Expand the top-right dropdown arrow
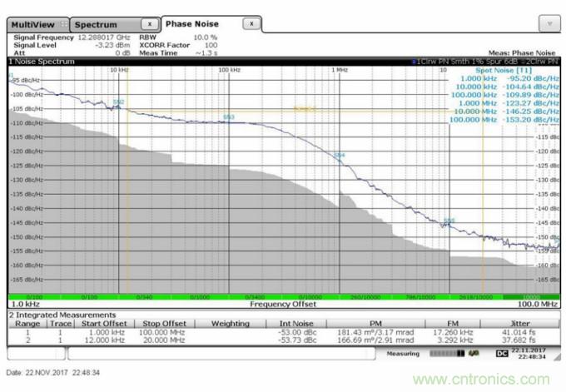 pyautogui.click(x=549, y=24)
